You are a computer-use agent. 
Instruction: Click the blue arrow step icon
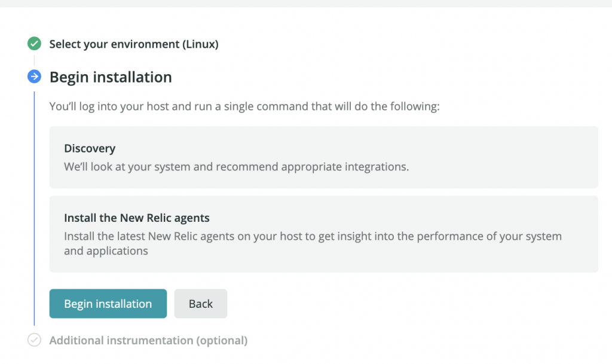click(34, 77)
